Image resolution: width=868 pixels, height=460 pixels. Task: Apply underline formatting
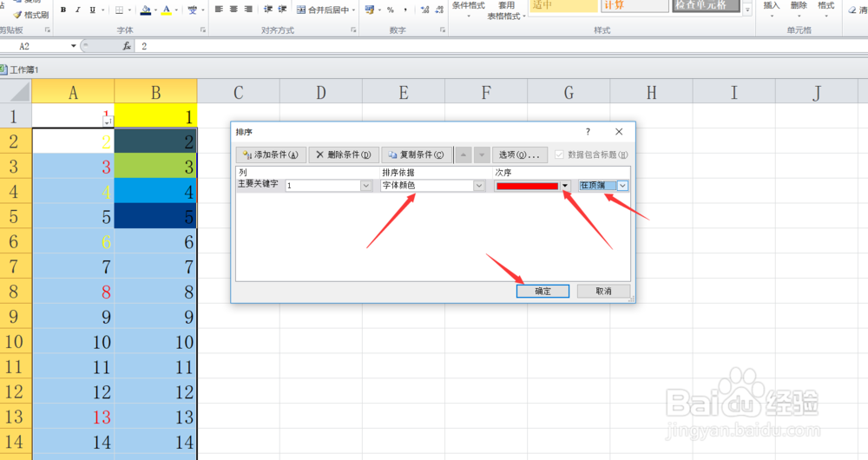click(x=92, y=10)
